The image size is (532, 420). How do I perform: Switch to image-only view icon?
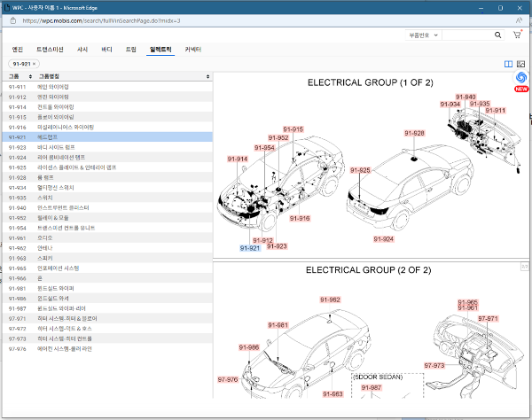[520, 64]
